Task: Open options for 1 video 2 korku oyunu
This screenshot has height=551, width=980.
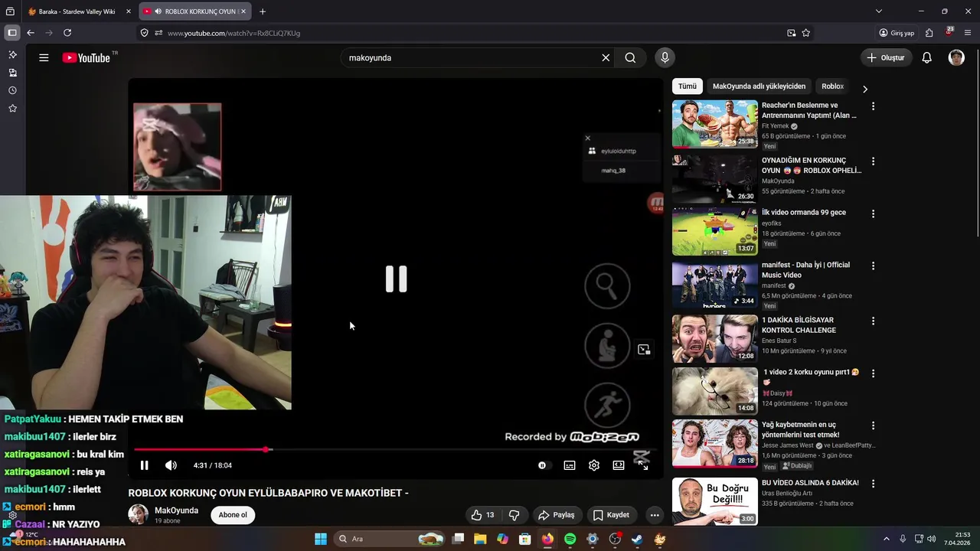Action: (x=873, y=373)
